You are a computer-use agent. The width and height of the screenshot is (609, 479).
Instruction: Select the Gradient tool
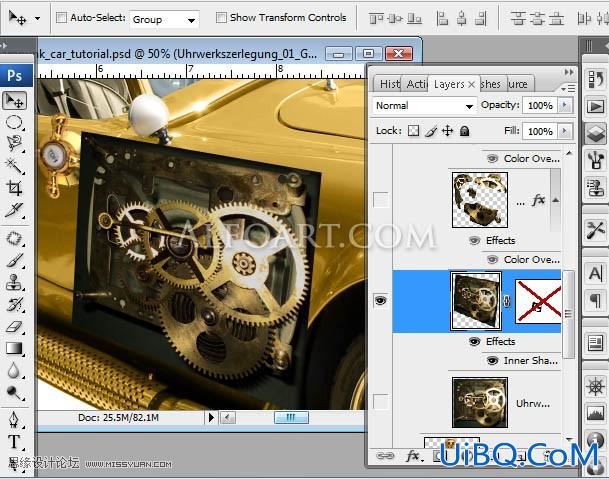coord(14,348)
